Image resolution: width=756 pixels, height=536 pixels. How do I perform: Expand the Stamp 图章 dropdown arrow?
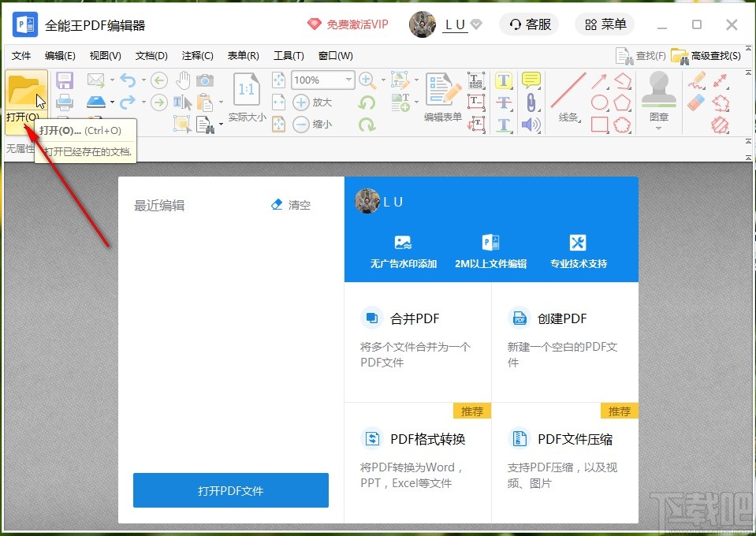tap(658, 128)
